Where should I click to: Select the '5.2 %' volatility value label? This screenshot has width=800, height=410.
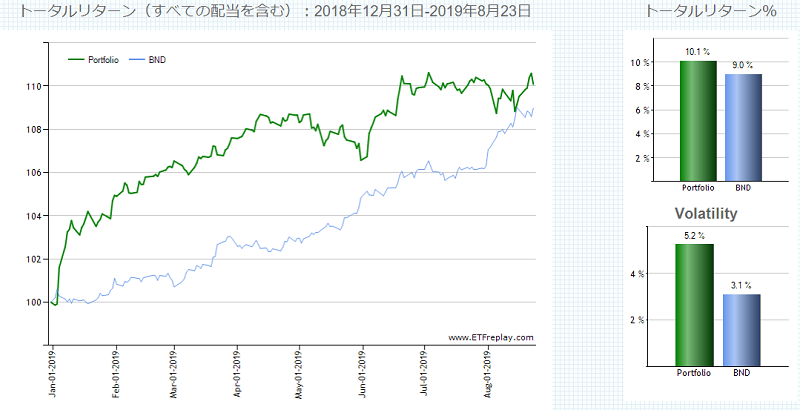point(694,236)
